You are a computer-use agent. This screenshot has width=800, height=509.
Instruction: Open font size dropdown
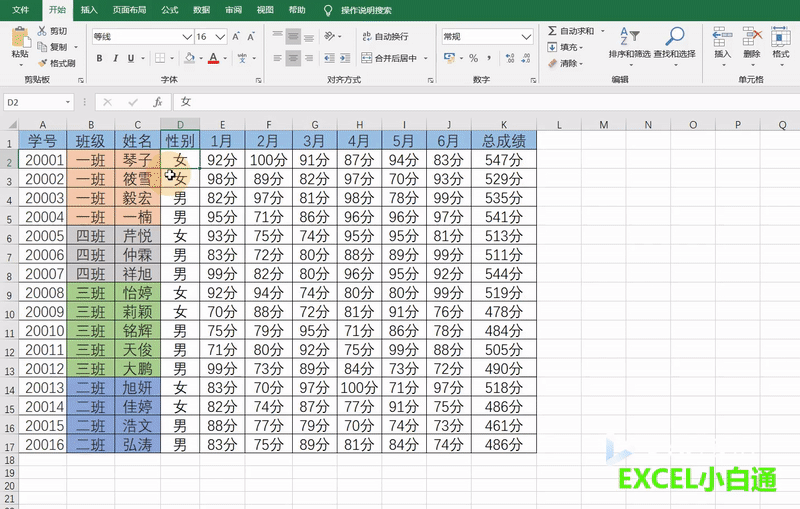click(220, 37)
